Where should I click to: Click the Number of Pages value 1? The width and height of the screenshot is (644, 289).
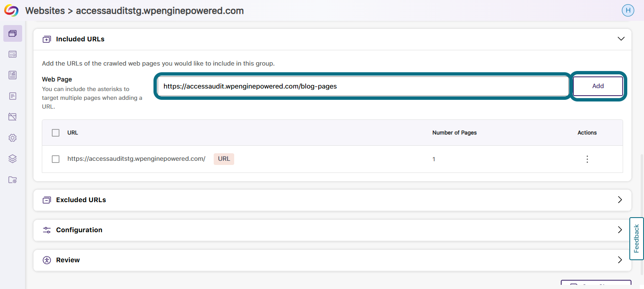[434, 159]
